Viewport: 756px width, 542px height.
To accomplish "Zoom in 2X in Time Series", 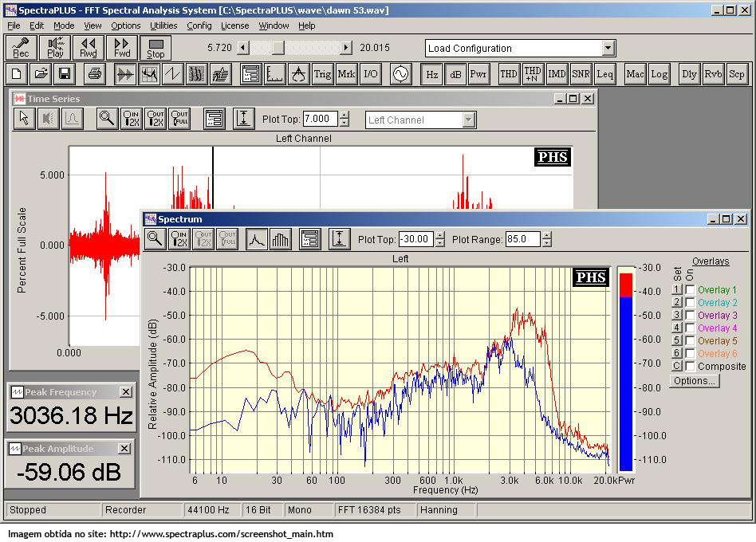I will coord(131,119).
